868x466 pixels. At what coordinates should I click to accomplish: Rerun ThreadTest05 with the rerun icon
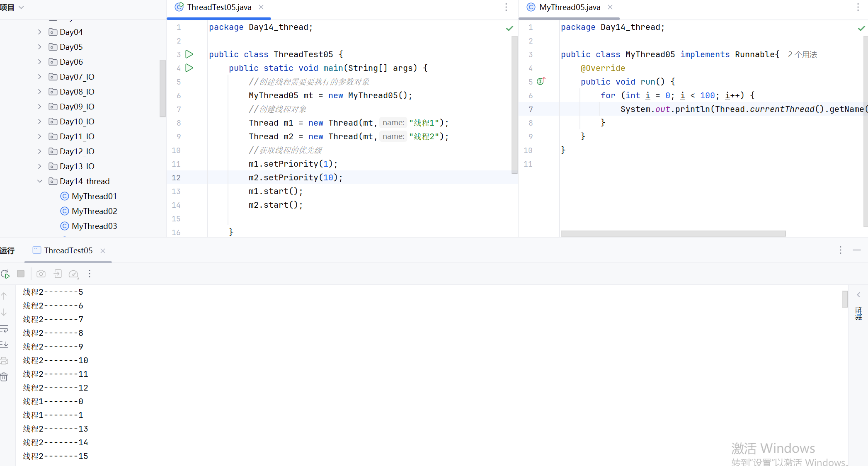[5, 274]
